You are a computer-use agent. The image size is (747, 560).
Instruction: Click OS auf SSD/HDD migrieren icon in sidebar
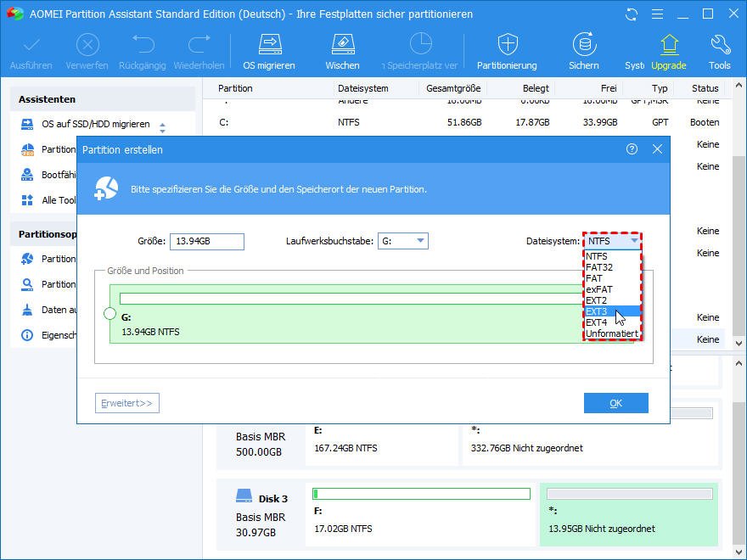tap(27, 124)
